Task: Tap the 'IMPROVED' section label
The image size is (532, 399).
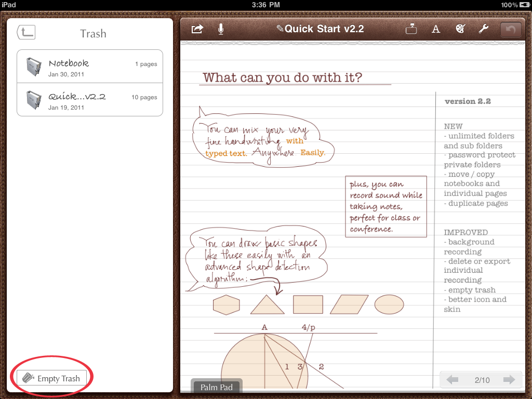Action: (x=465, y=232)
